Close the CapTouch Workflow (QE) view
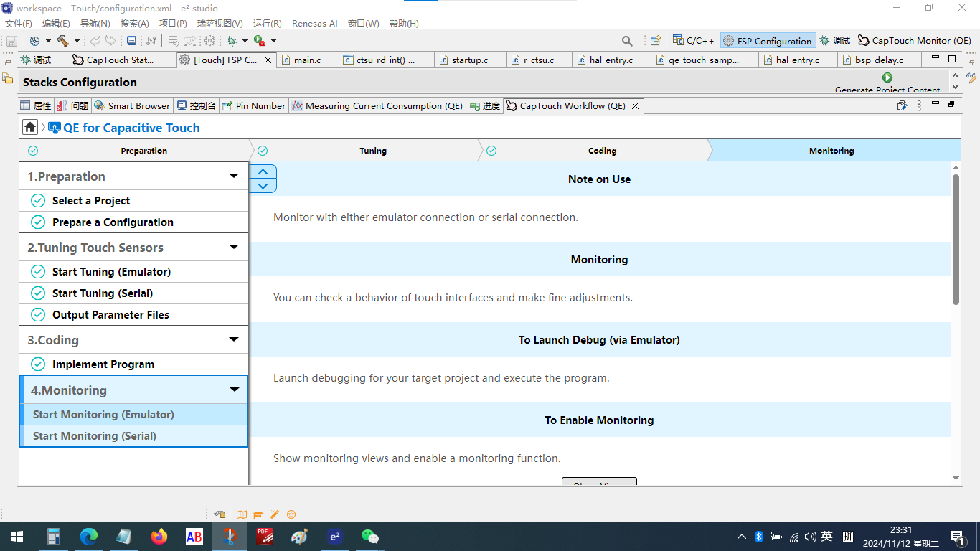The width and height of the screenshot is (980, 551). click(635, 106)
